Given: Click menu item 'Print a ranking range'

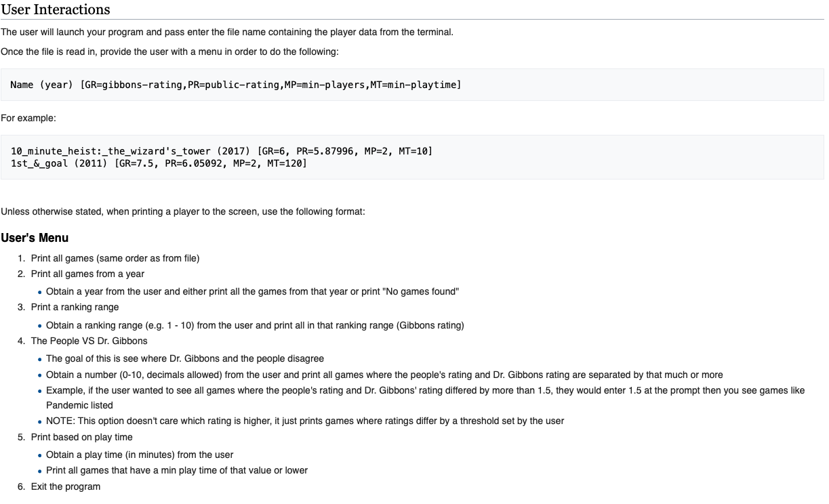Looking at the screenshot, I should point(75,307).
